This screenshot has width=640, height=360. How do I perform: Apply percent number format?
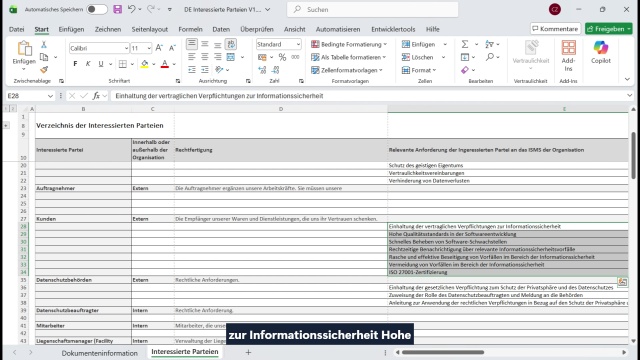coord(282,57)
